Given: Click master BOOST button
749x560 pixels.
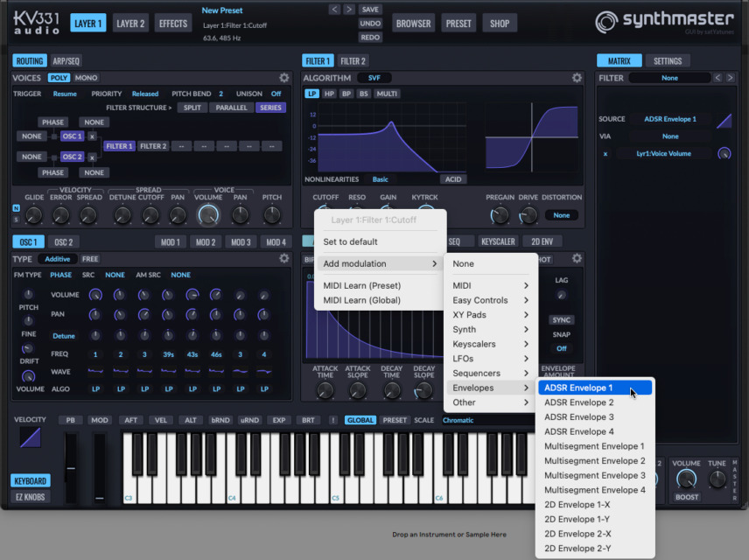Looking at the screenshot, I should 686,497.
